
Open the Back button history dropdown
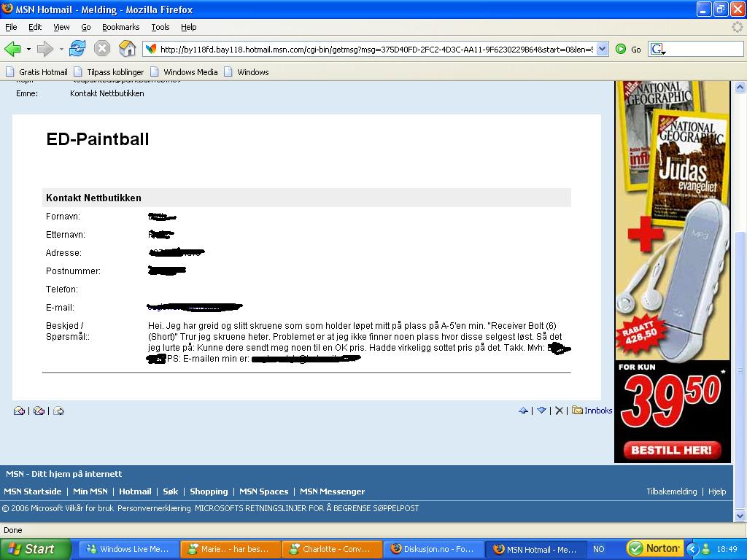28,49
